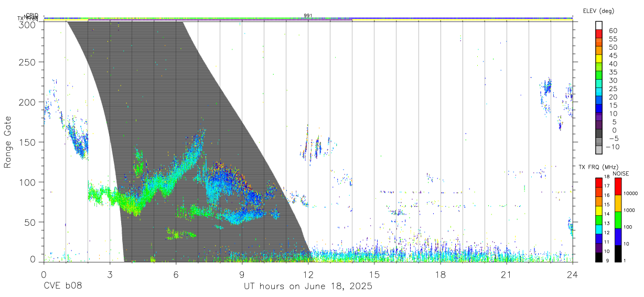Click the y-axis tick label '150'
644x297 pixels.
pyautogui.click(x=28, y=142)
